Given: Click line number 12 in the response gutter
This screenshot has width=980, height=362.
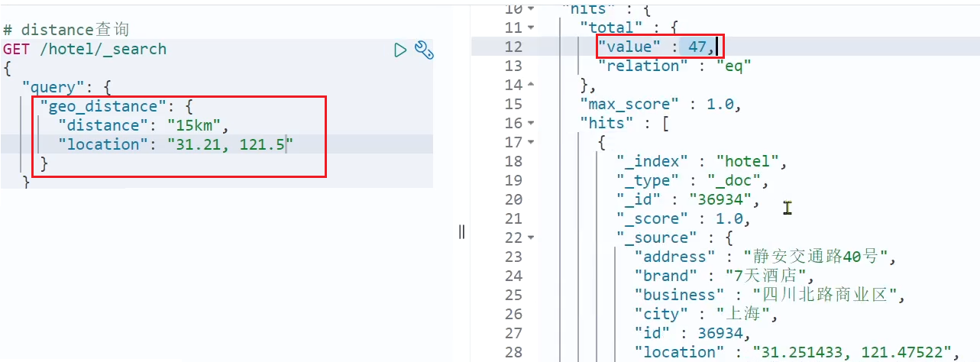Looking at the screenshot, I should 513,47.
